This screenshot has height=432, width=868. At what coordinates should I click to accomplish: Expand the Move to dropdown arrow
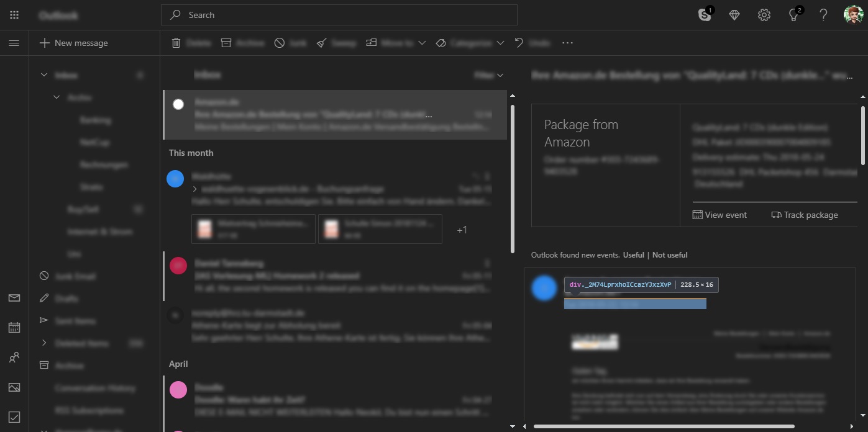(x=422, y=42)
